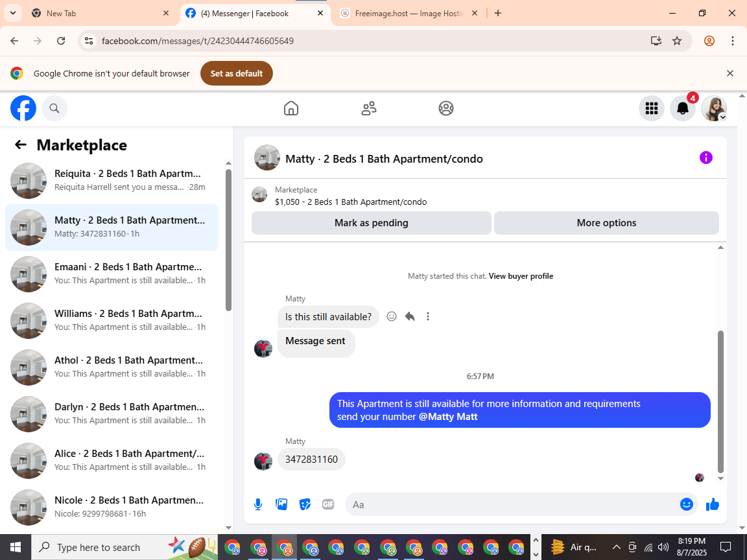Screen dimensions: 747x560
Task: Reply to the 'Is this still available?' message
Action: pos(410,316)
